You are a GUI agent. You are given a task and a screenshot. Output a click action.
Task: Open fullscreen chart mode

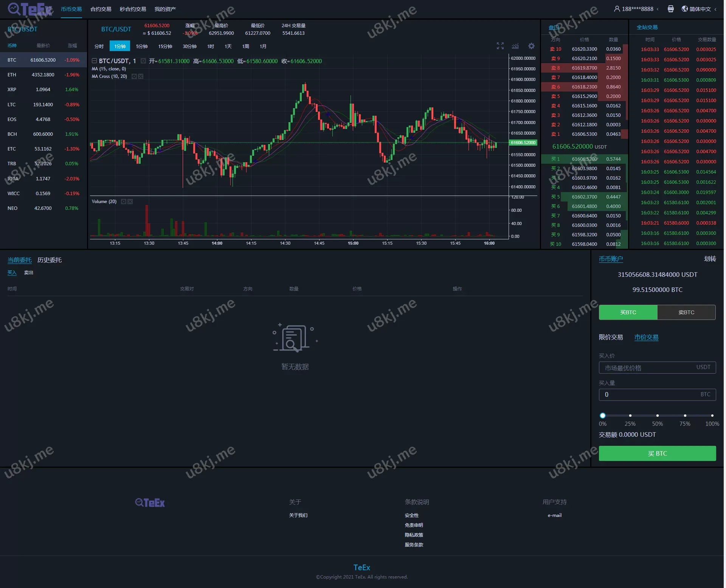click(501, 46)
